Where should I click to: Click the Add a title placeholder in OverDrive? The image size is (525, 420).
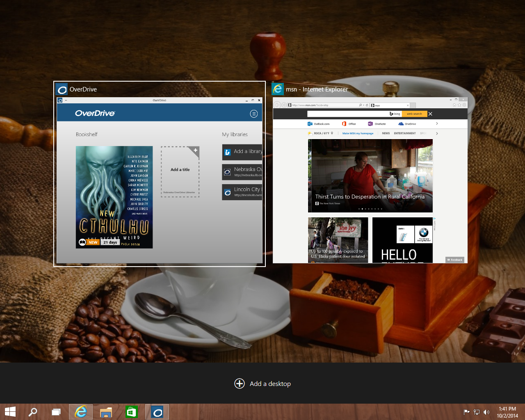pos(180,172)
